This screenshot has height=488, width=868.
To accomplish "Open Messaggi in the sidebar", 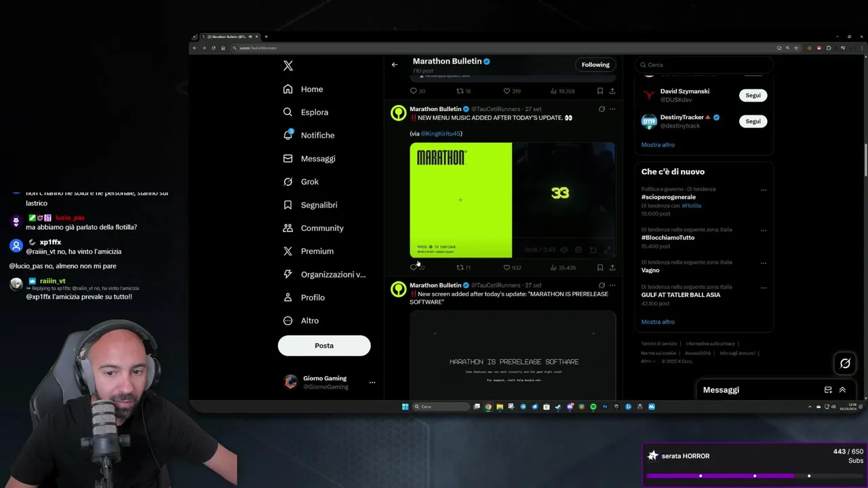I will tap(309, 159).
